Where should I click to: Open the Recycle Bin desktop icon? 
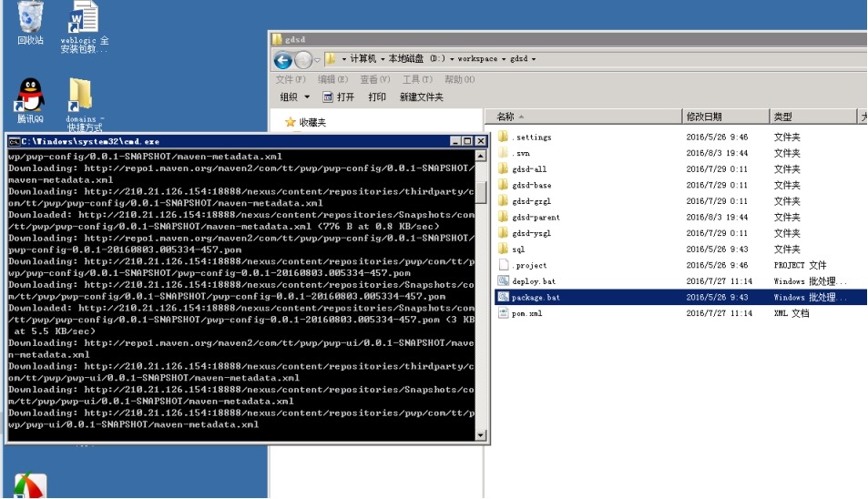pos(30,17)
